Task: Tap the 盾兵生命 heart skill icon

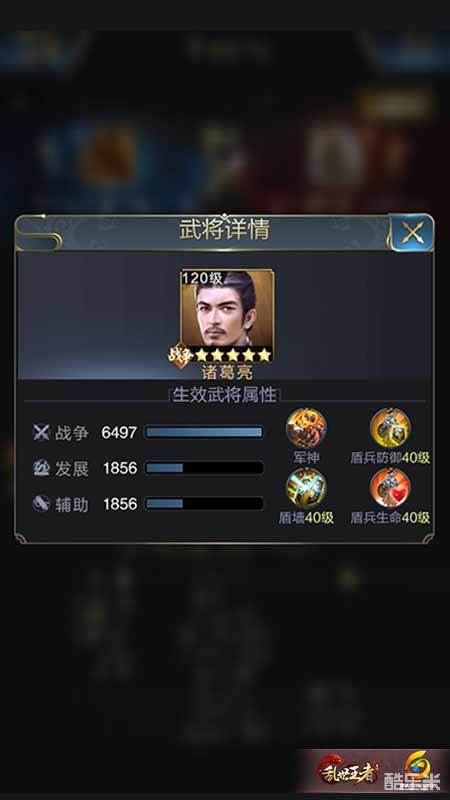Action: [390, 488]
